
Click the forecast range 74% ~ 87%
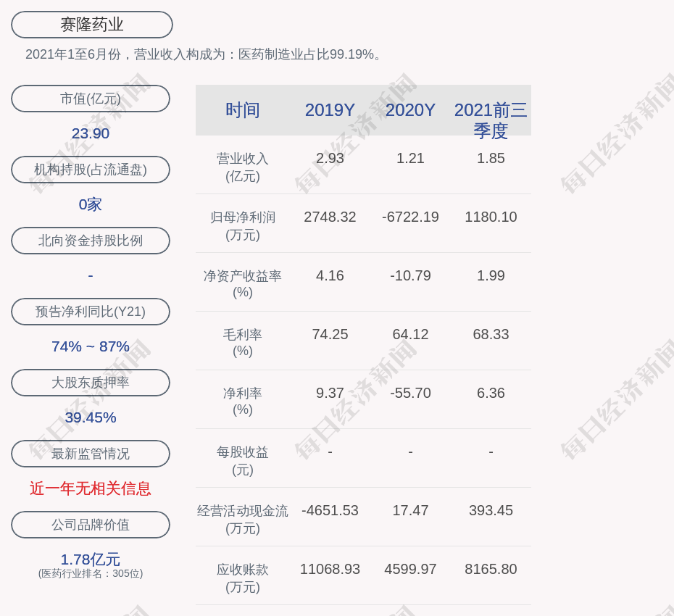point(91,346)
